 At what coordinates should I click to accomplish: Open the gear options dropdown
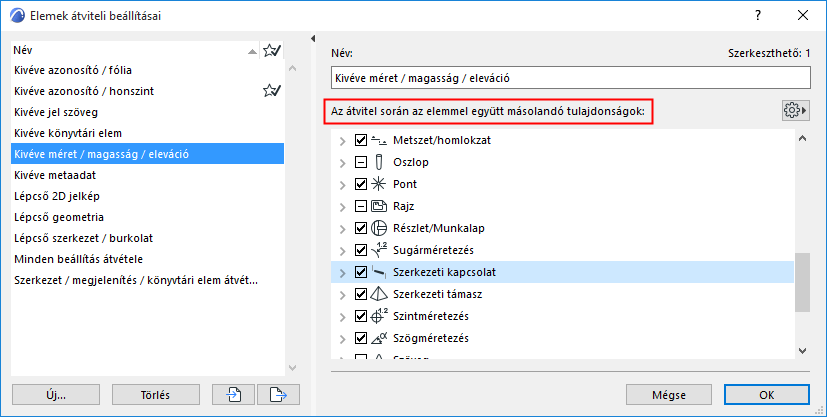[x=795, y=110]
